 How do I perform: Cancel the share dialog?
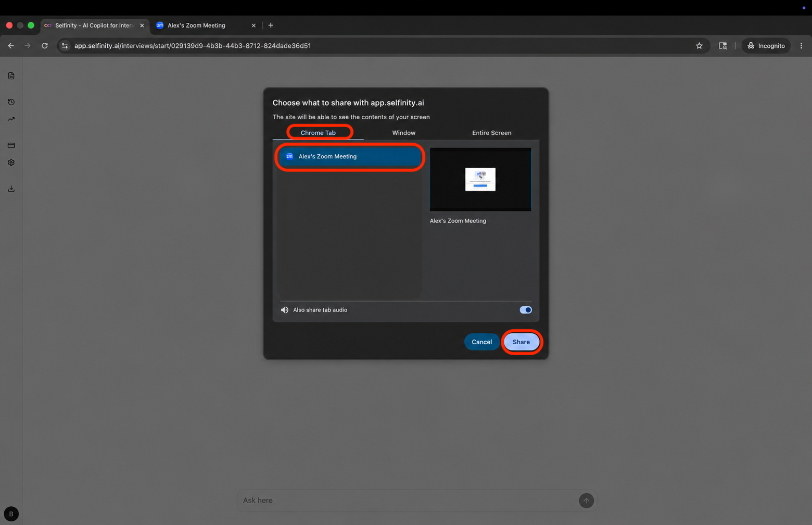click(x=481, y=342)
